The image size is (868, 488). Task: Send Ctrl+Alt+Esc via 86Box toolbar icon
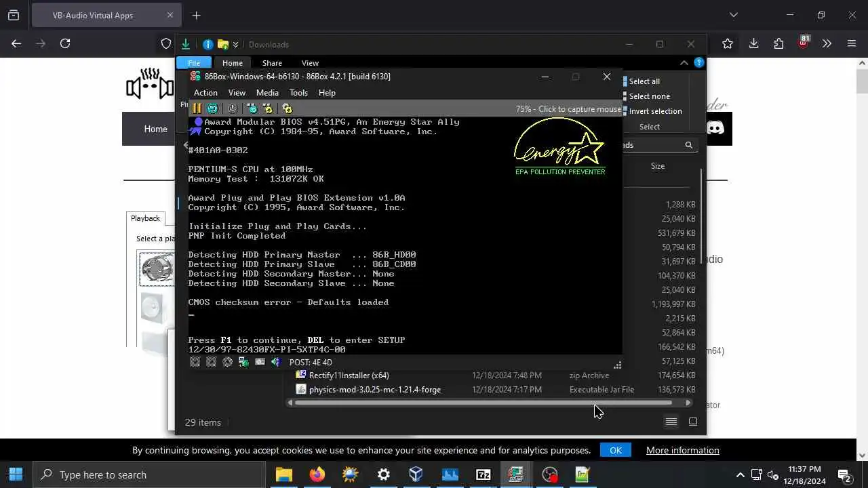(268, 108)
